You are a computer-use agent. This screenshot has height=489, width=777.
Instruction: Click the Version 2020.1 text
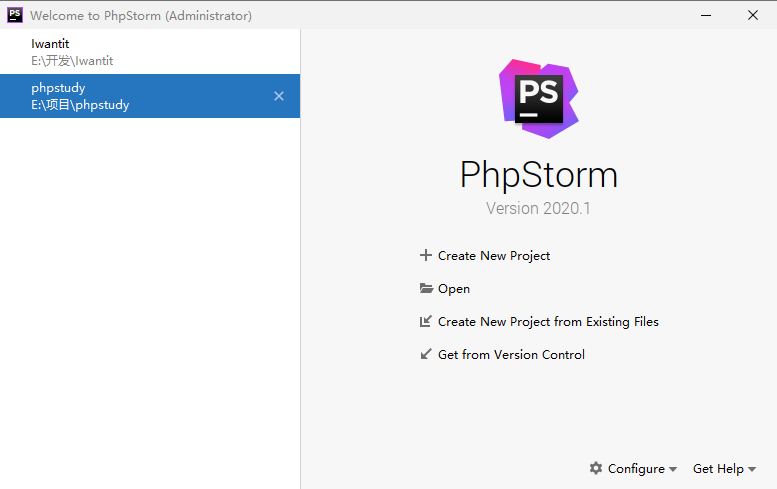pyautogui.click(x=538, y=209)
